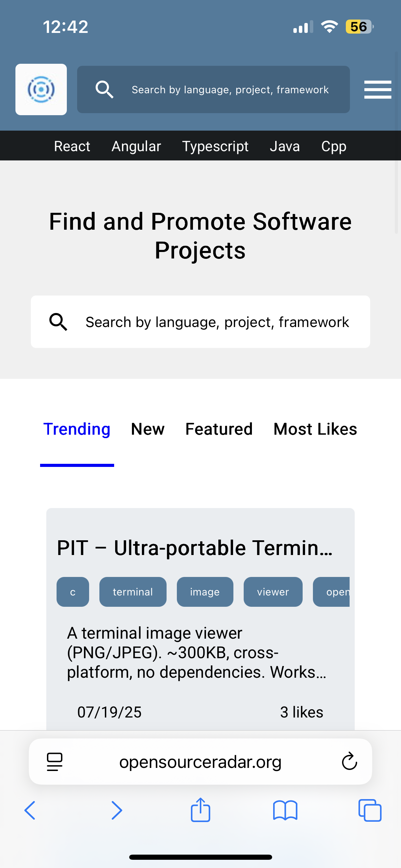Open reader view options in the address bar
The width and height of the screenshot is (401, 868).
tap(54, 762)
